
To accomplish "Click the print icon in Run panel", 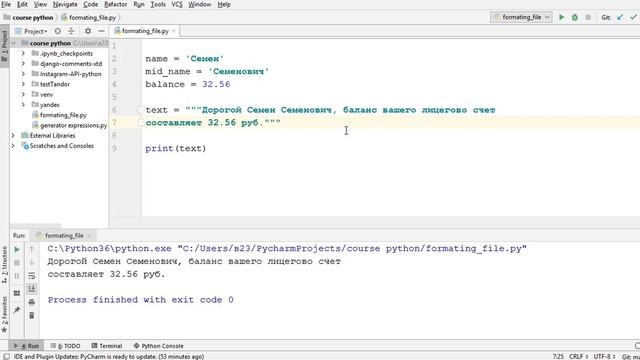I will coord(31,302).
